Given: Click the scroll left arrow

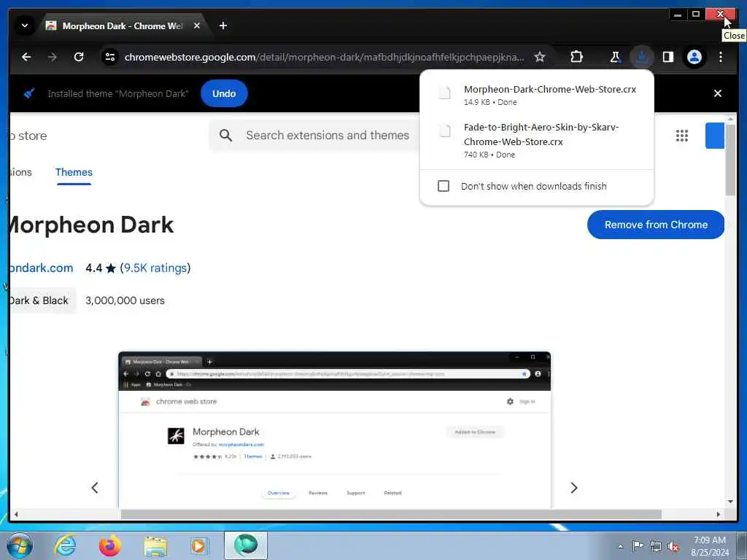Looking at the screenshot, I should pos(16,514).
